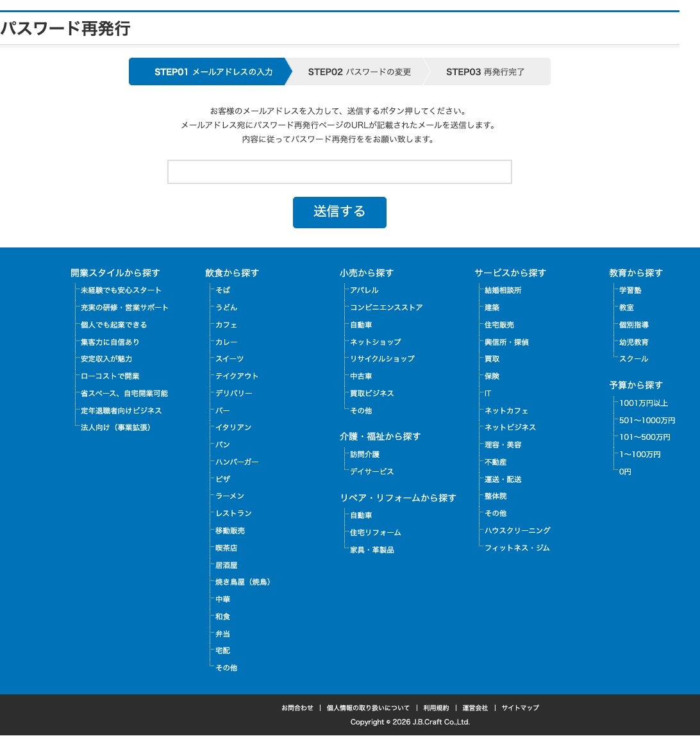Open the 0円 budget link

point(626,471)
